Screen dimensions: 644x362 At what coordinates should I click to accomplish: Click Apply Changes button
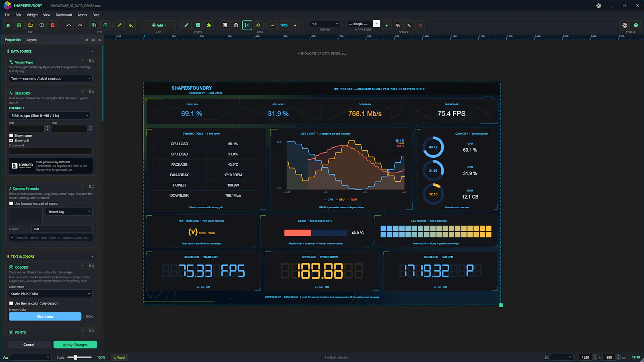[x=75, y=345]
